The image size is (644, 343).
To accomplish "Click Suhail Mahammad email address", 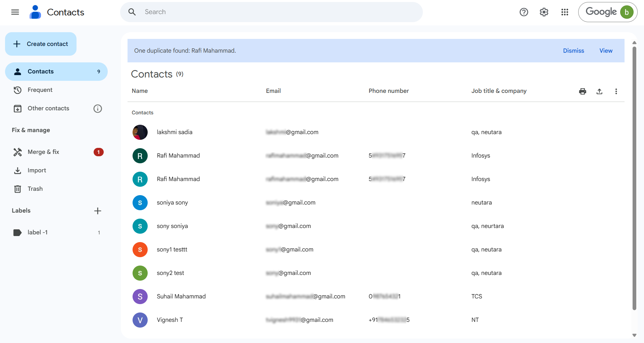I will 305,296.
